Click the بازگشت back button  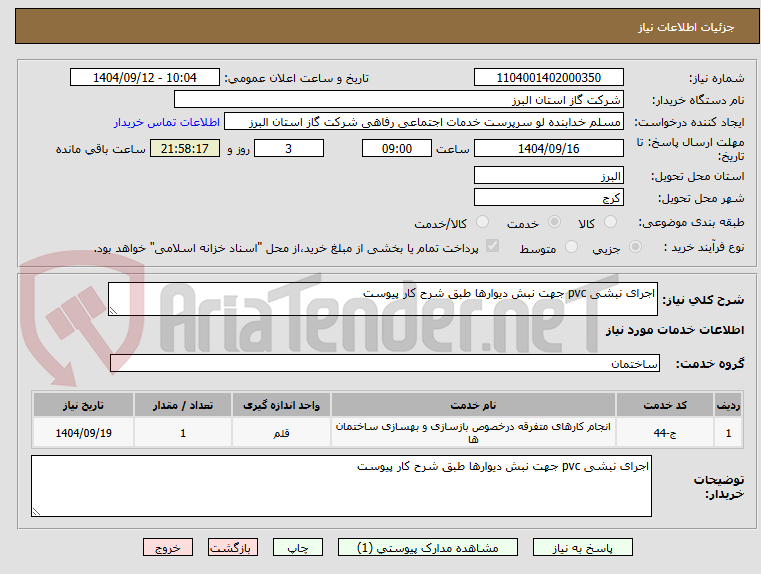[x=232, y=547]
